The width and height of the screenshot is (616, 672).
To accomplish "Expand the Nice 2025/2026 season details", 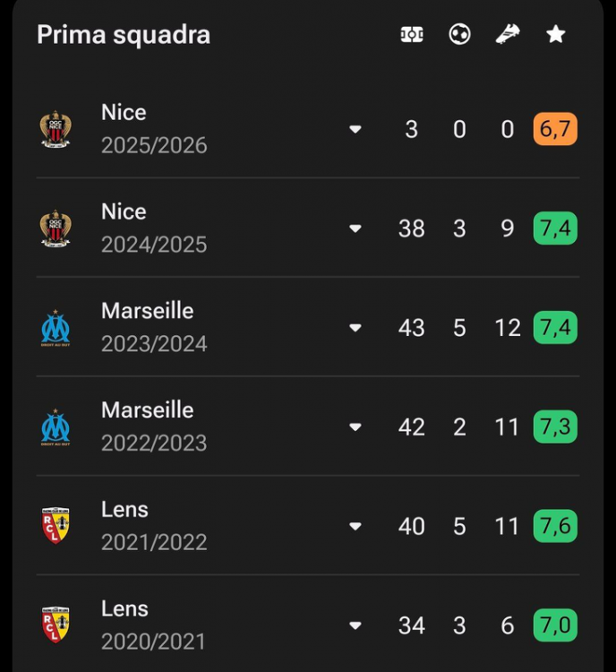I will click(355, 129).
